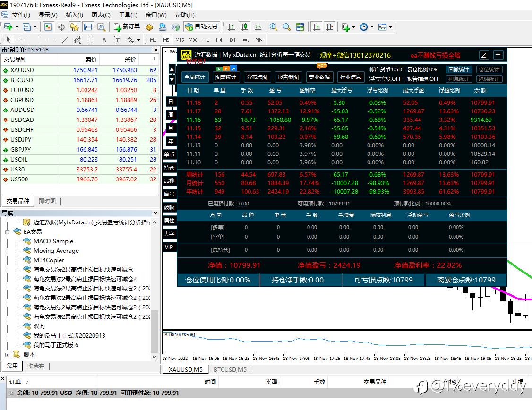This screenshot has width=532, height=410.
Task: Open the New Chart toolbar icon
Action: point(8,27)
